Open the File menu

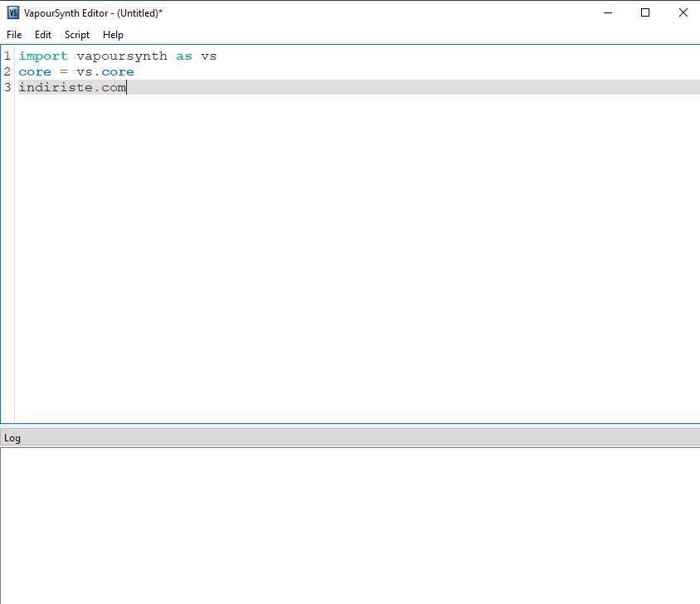[x=14, y=35]
